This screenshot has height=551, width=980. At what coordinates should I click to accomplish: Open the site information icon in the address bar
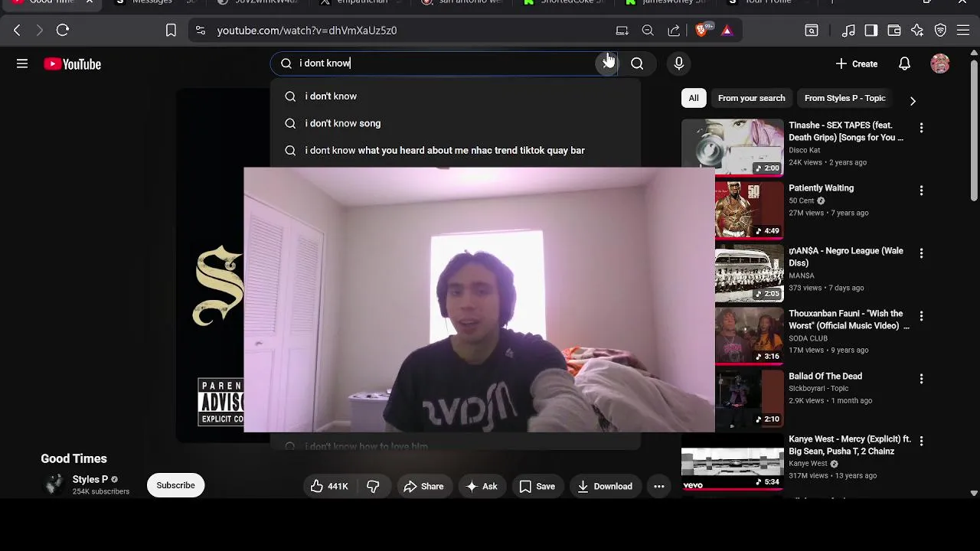(x=201, y=31)
